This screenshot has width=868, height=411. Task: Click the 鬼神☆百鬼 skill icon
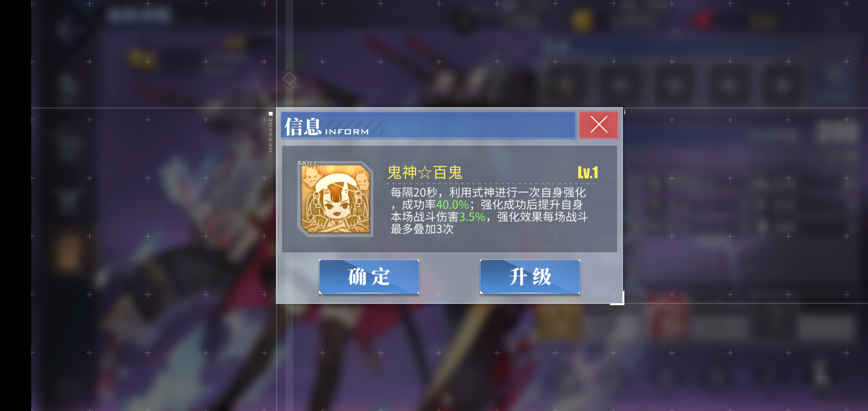[x=335, y=199]
